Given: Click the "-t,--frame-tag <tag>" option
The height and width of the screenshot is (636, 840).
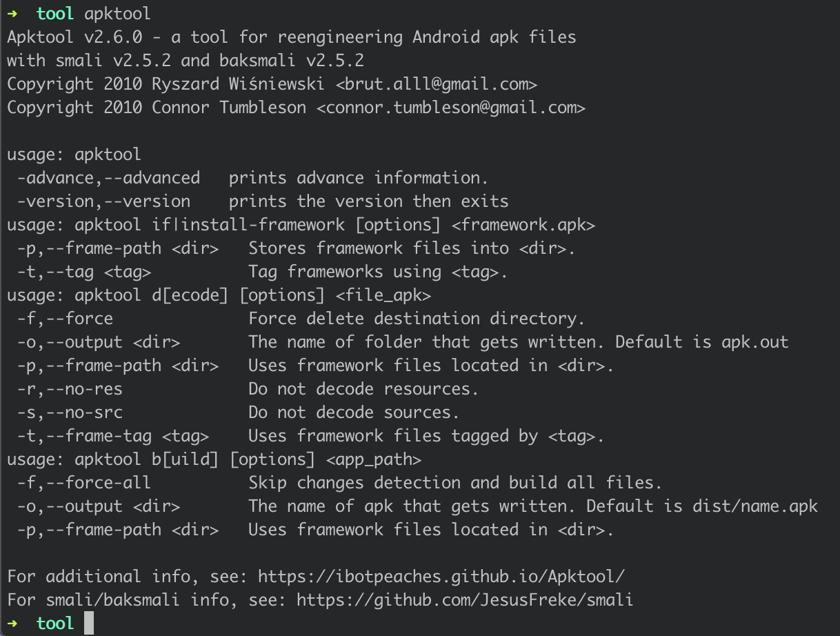Looking at the screenshot, I should click(113, 436).
